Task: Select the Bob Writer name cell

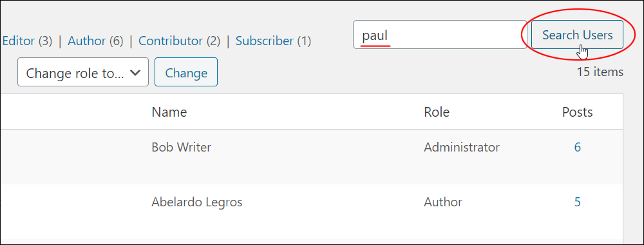Action: [181, 147]
